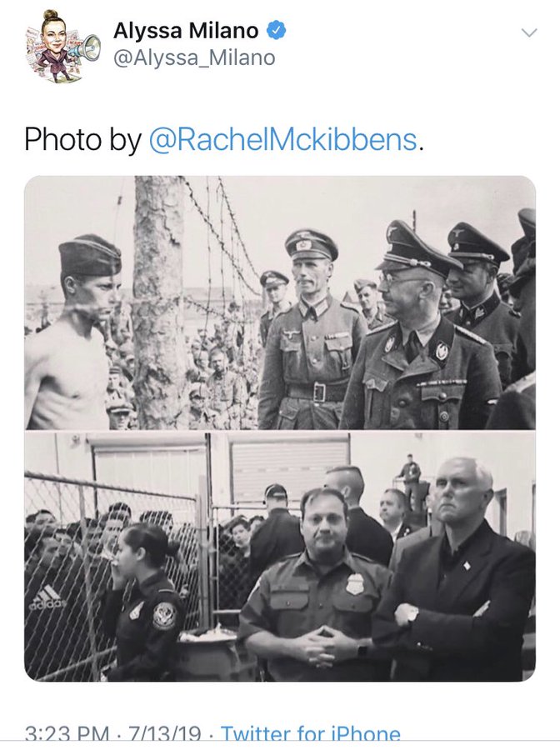Click the lapel pin on the dark jacket
560x750 pixels.
pyautogui.click(x=467, y=566)
